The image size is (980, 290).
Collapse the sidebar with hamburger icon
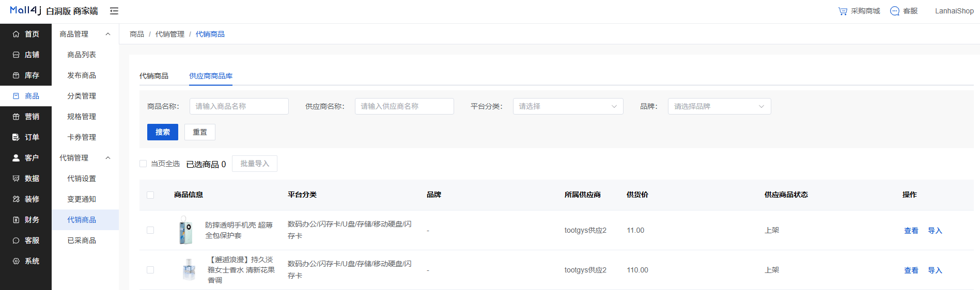click(x=114, y=11)
